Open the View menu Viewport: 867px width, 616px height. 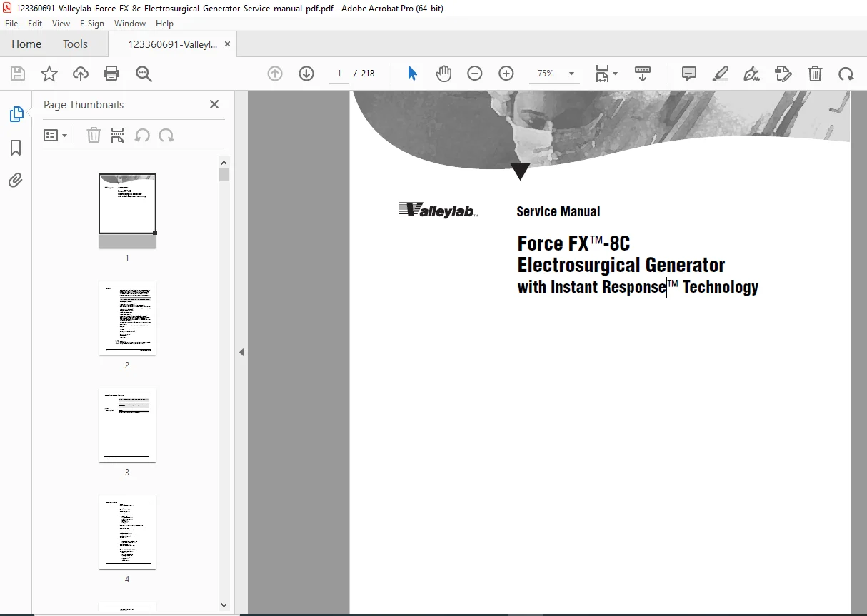coord(61,24)
